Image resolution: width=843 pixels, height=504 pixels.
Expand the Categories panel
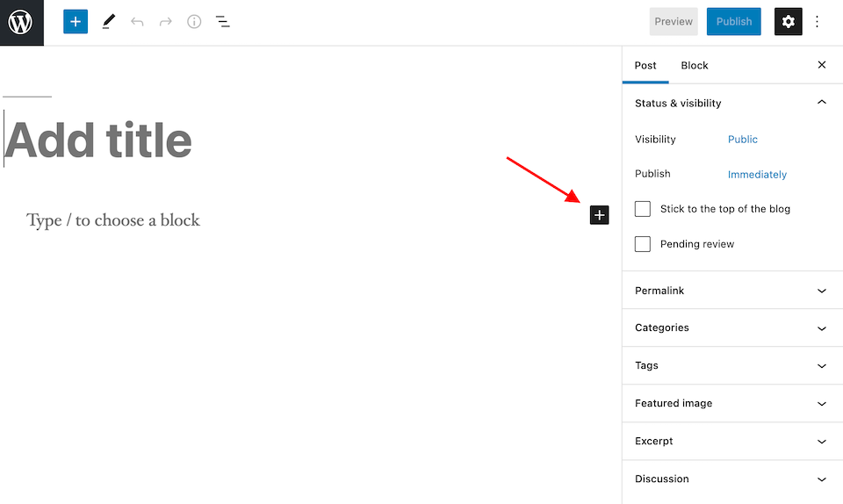(821, 328)
